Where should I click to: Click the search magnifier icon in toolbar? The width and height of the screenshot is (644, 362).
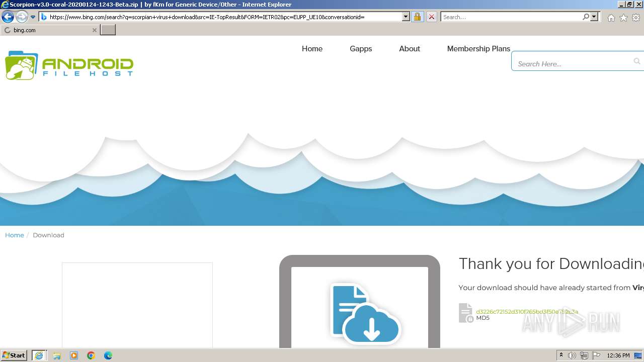586,17
